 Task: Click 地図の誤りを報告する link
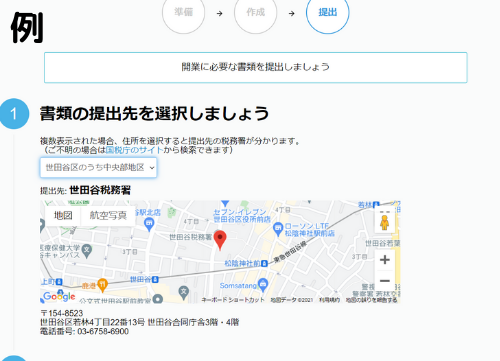(x=371, y=300)
